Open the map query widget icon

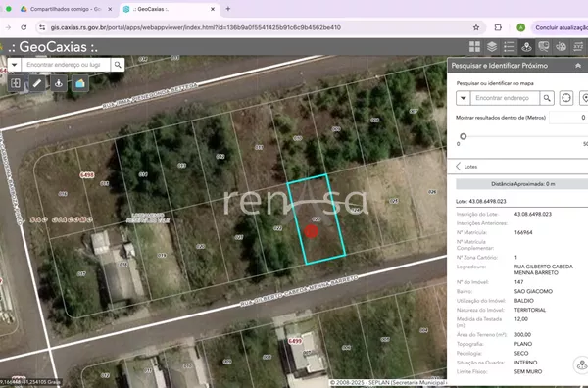pos(543,47)
